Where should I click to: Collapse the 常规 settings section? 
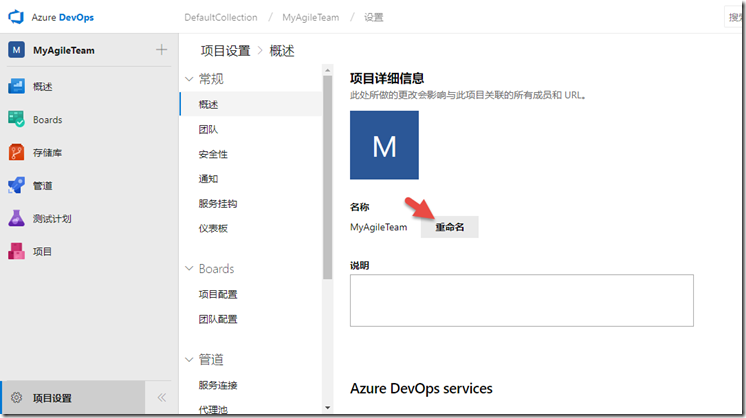pos(189,79)
